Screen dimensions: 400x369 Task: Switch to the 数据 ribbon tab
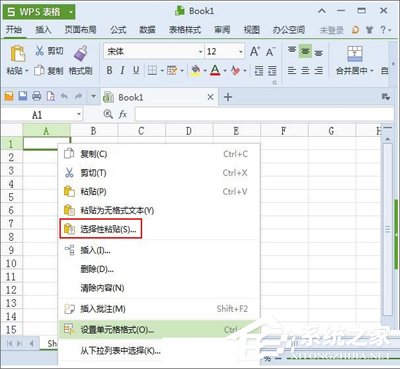[147, 30]
